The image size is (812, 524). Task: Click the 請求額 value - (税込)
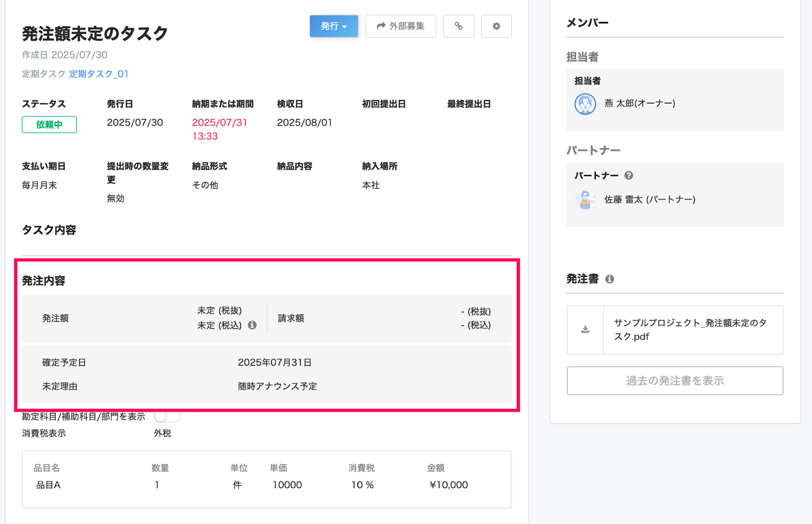[x=476, y=325]
